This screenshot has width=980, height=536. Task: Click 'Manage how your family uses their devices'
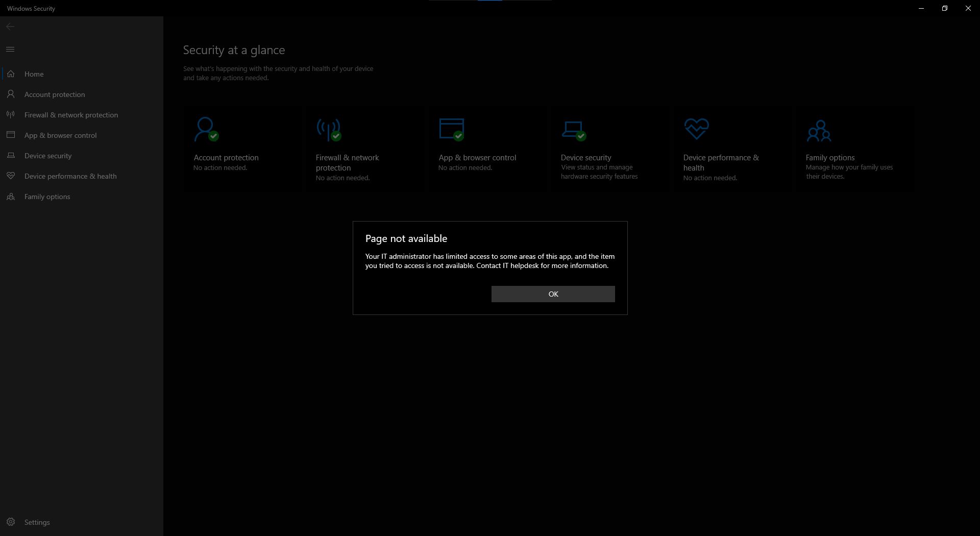point(849,172)
